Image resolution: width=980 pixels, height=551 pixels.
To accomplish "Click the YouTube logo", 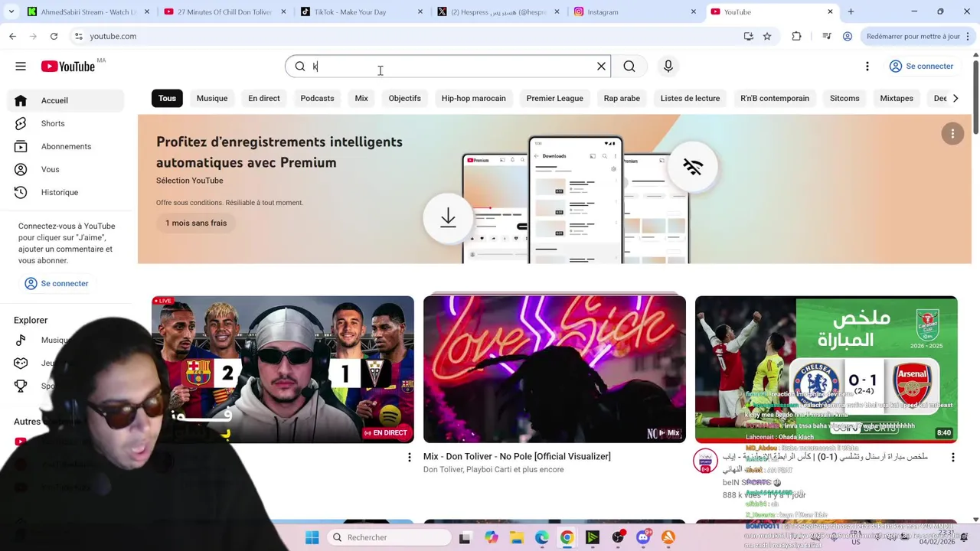I will (68, 67).
